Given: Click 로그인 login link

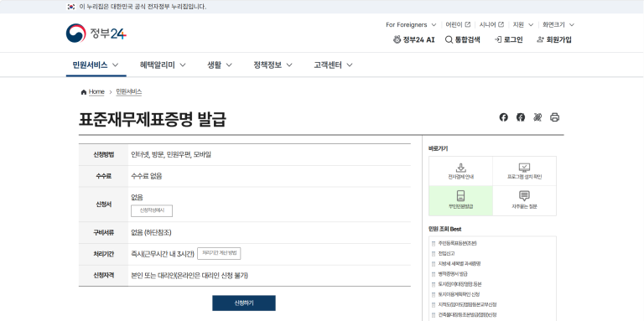Looking at the screenshot, I should (508, 40).
